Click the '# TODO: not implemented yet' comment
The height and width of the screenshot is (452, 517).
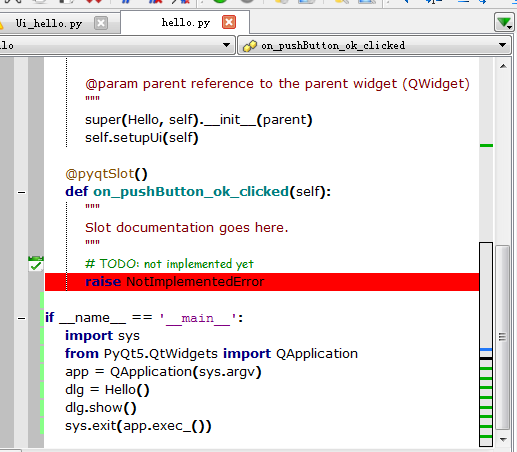(169, 264)
